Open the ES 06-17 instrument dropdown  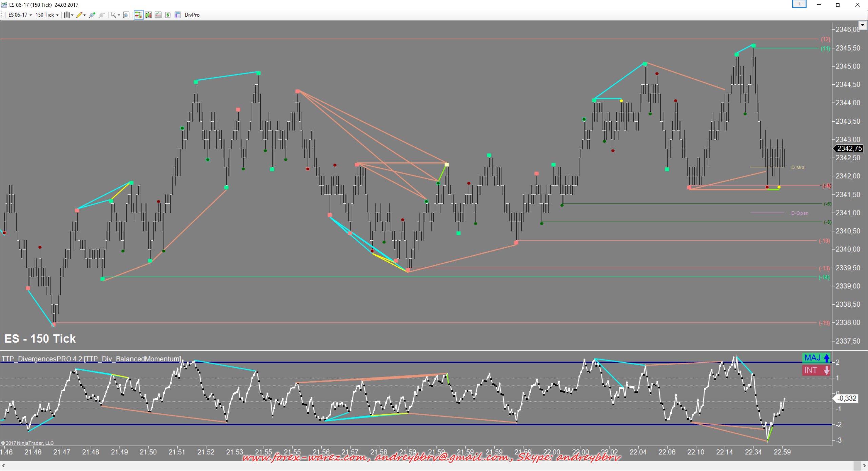tap(20, 15)
